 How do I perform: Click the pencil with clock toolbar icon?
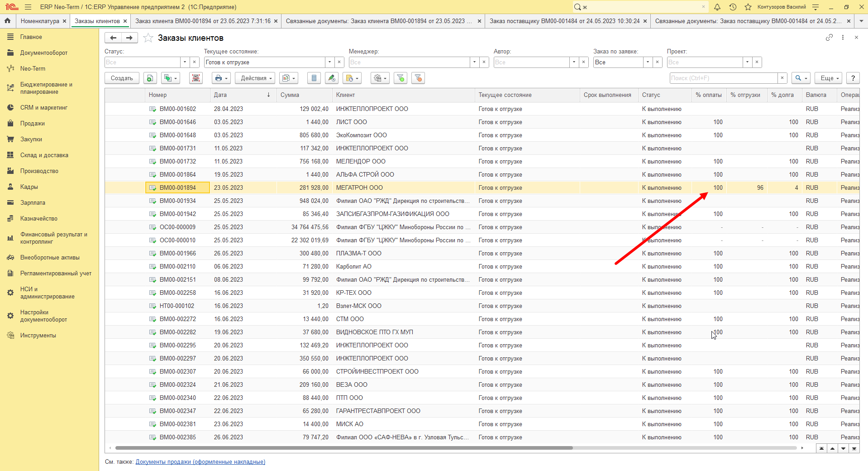332,78
